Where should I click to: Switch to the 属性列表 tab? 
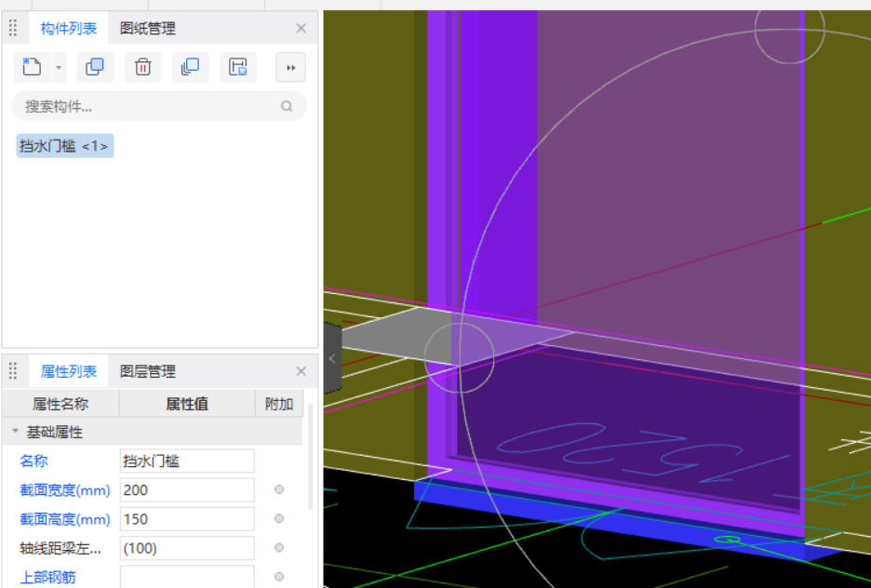click(69, 371)
